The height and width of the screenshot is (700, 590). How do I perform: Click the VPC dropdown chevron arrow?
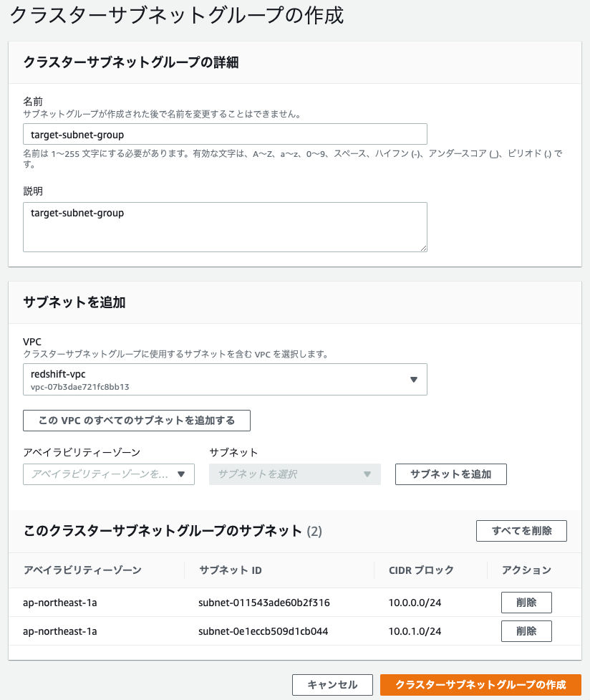coord(414,380)
